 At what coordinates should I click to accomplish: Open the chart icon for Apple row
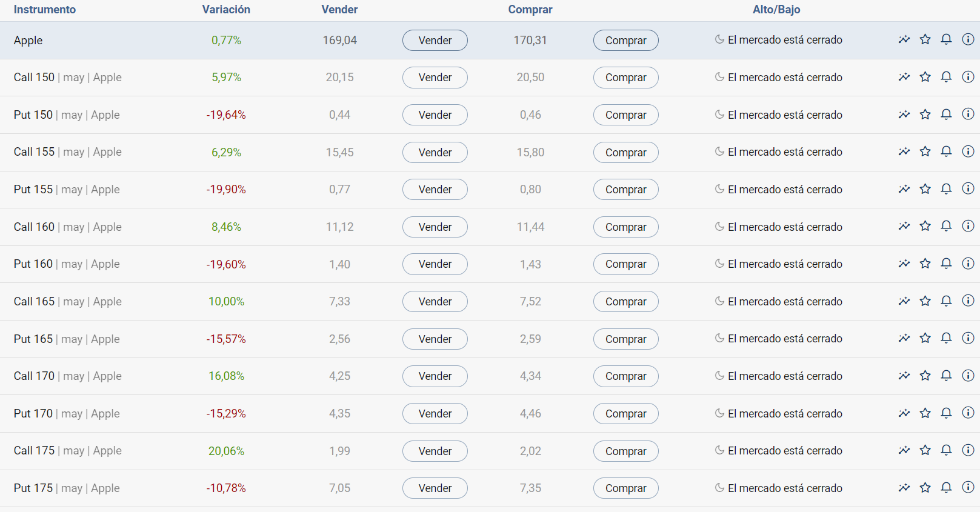(x=904, y=40)
